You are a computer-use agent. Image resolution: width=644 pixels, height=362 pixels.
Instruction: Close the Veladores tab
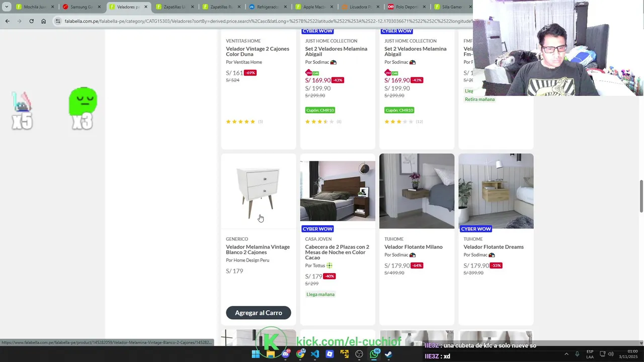pyautogui.click(x=146, y=7)
